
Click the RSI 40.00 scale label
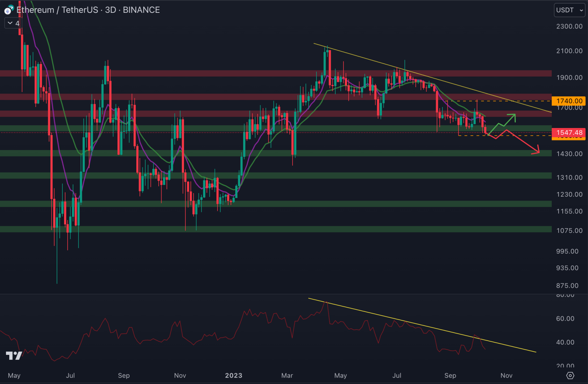click(565, 342)
